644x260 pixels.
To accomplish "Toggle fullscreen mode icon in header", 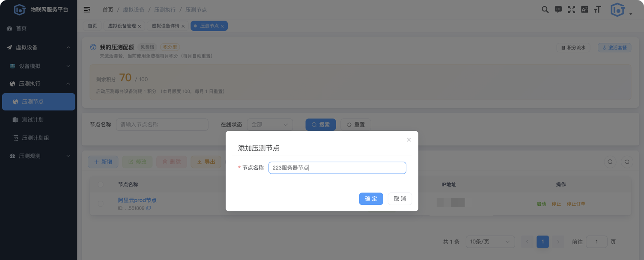I will point(572,9).
